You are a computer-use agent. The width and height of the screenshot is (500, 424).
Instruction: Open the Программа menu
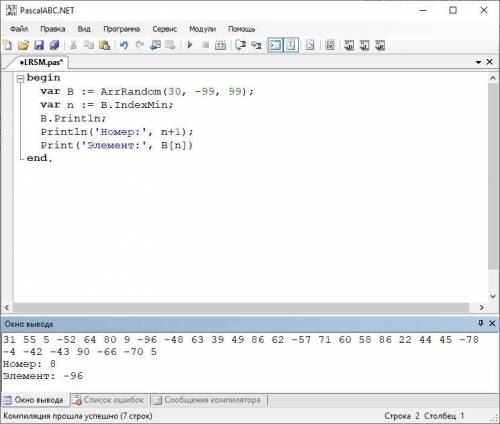121,29
